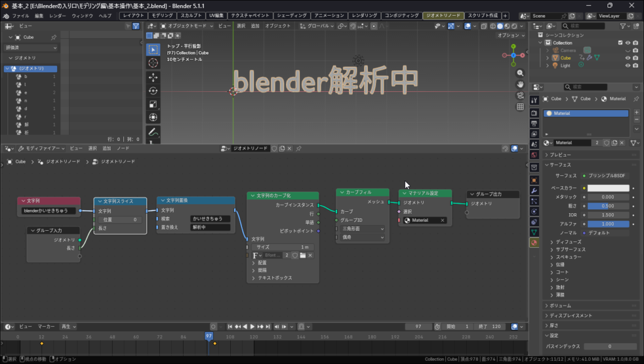Open the Material properties tab

click(x=534, y=243)
